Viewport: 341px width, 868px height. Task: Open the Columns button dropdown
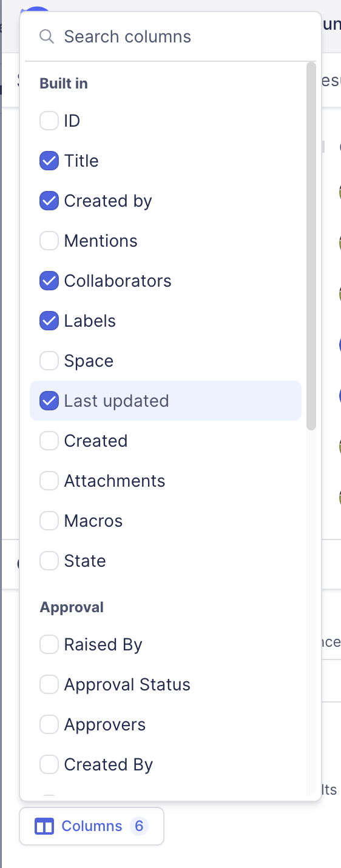pos(92,826)
